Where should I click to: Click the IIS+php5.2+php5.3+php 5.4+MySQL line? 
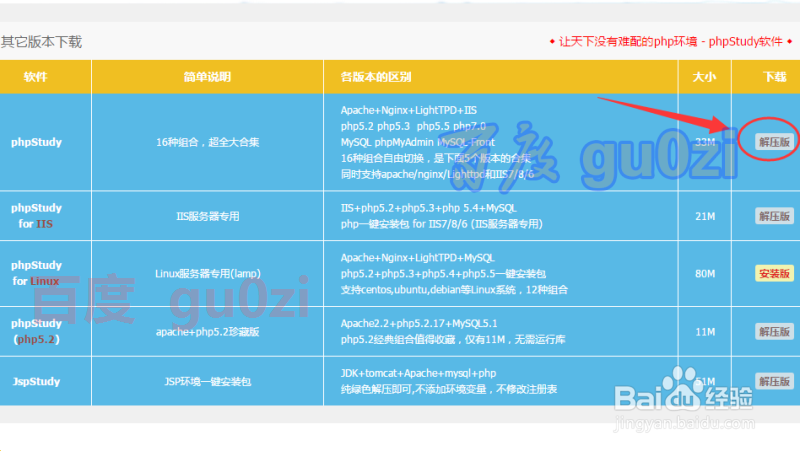(429, 208)
